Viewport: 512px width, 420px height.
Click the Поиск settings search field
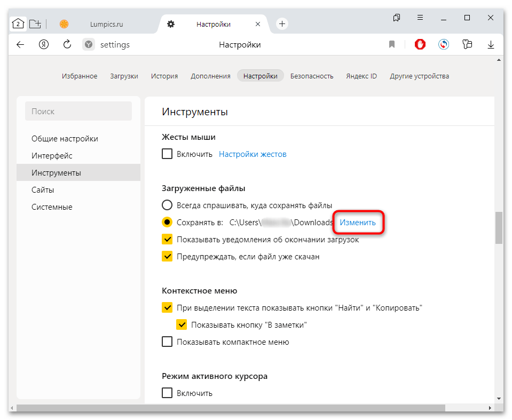pos(78,112)
